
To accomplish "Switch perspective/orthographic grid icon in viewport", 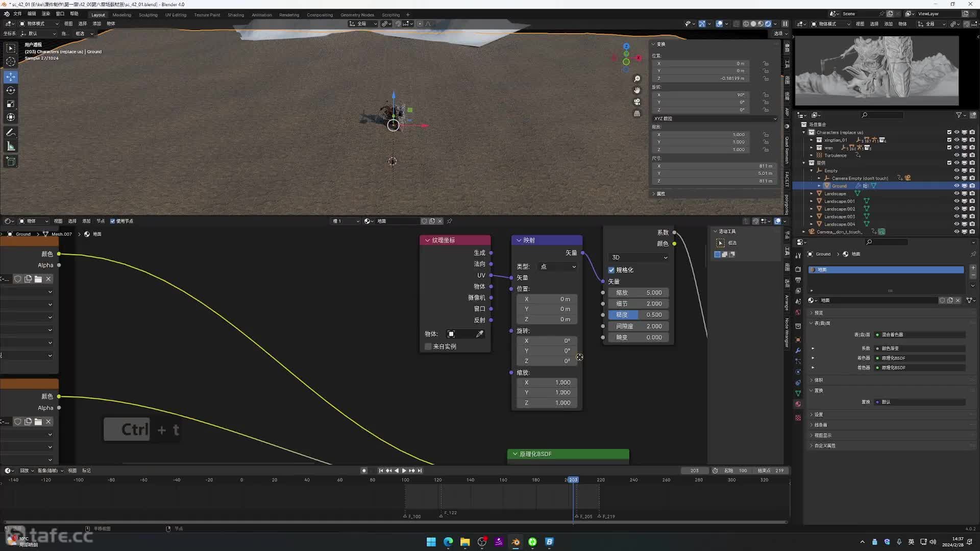I will click(637, 114).
